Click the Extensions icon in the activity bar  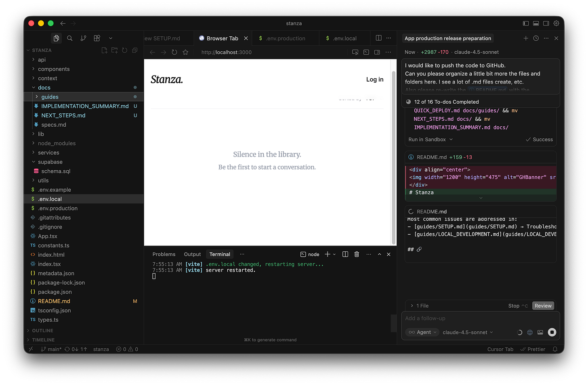(x=97, y=38)
